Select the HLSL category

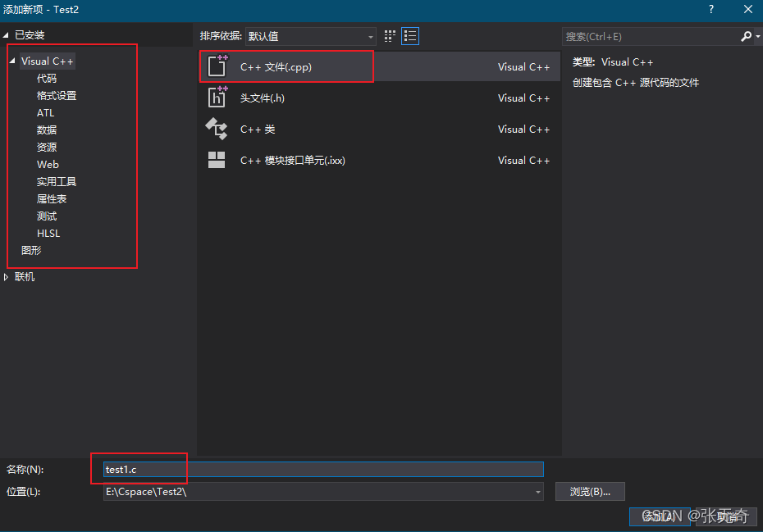pos(48,234)
